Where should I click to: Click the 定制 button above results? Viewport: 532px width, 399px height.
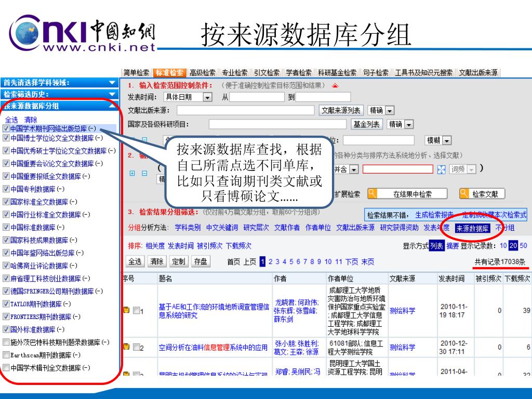coord(179,261)
